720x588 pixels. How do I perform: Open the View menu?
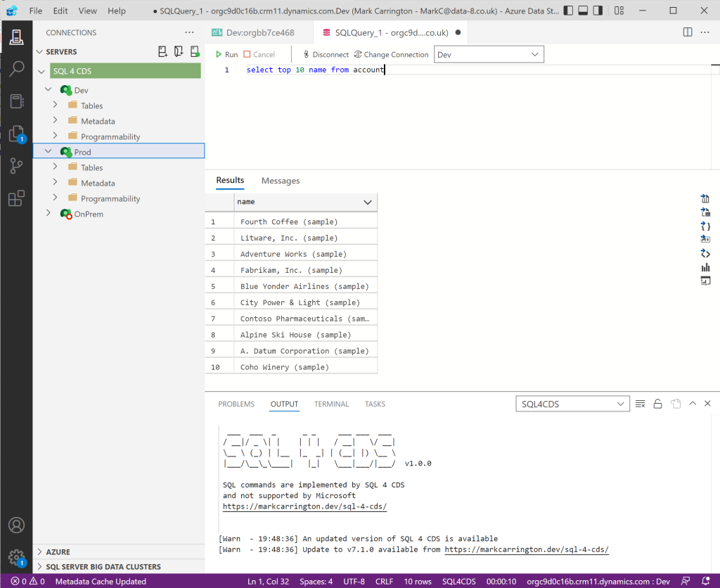click(x=87, y=11)
